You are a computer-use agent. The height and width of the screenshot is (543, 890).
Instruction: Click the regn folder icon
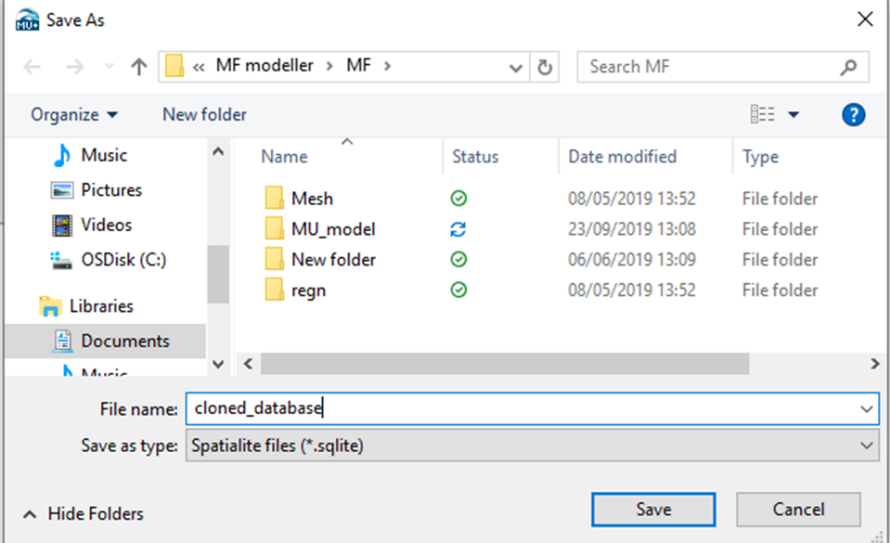[x=274, y=290]
